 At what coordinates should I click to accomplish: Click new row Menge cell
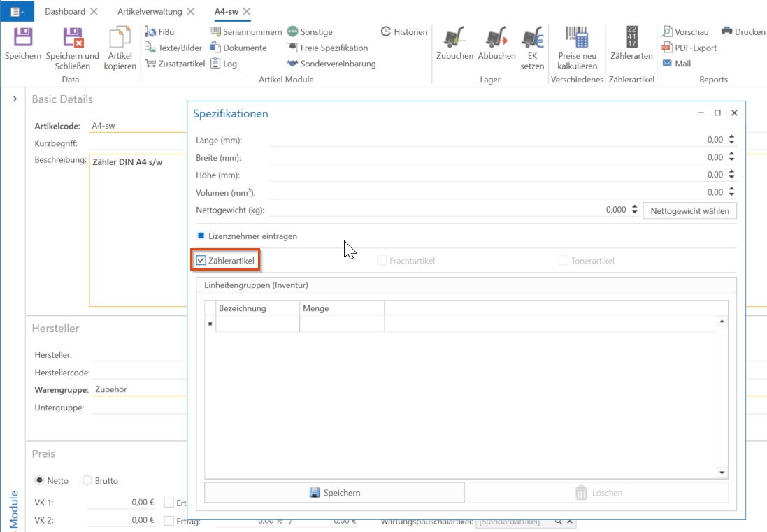[342, 324]
